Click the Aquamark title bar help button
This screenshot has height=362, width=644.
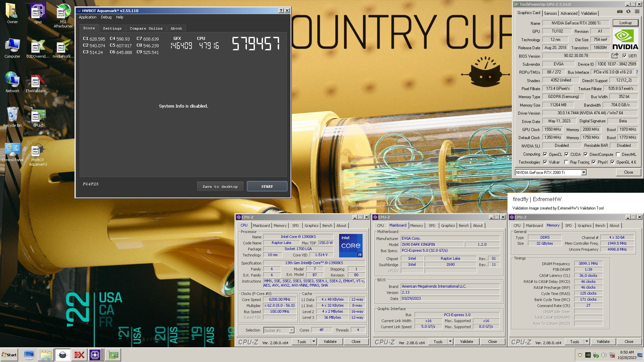281,11
